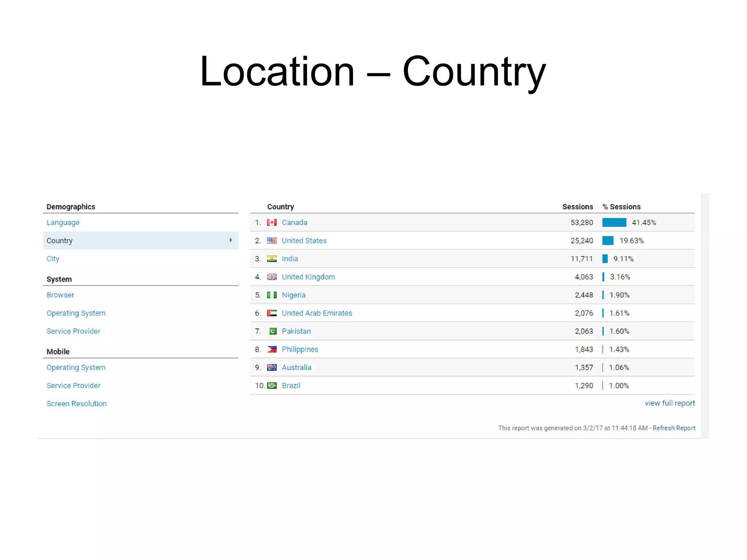Open the Language demographics report
The image size is (747, 560).
click(63, 223)
